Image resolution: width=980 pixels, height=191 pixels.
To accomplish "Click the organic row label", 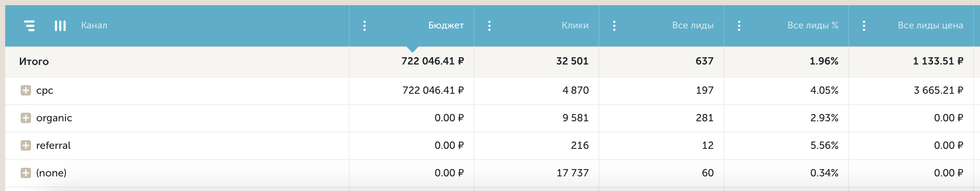I will click(54, 118).
